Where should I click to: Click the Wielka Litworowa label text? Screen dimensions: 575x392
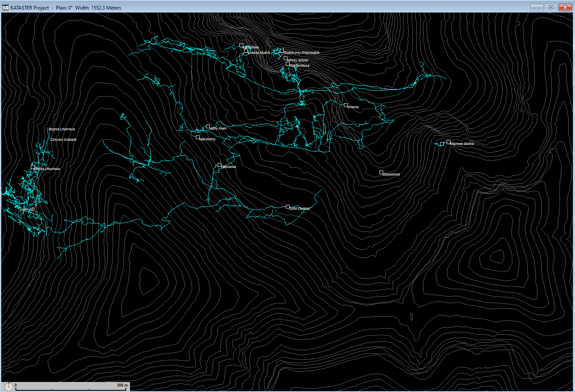(47, 169)
